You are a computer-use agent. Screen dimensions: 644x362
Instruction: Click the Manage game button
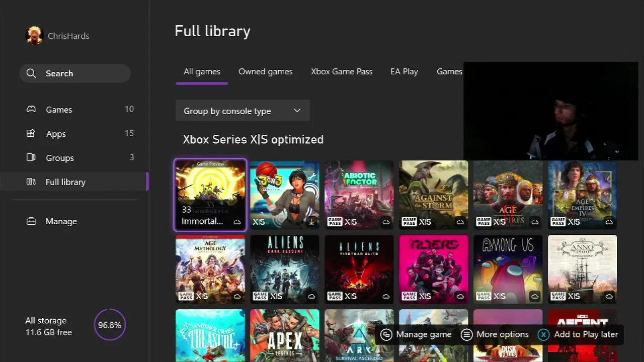[416, 334]
